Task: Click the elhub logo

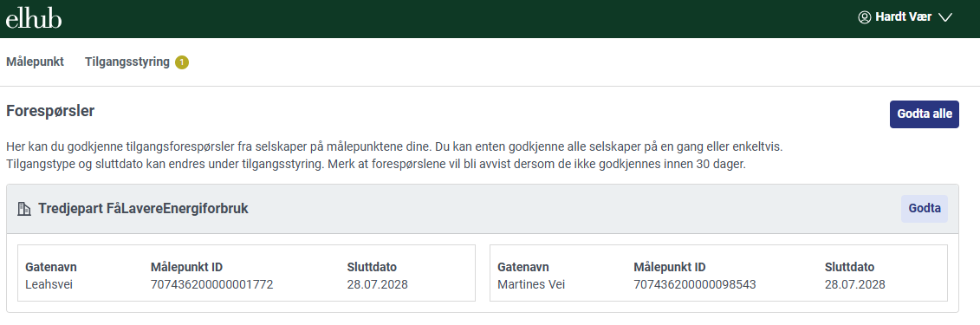Action: (x=34, y=19)
